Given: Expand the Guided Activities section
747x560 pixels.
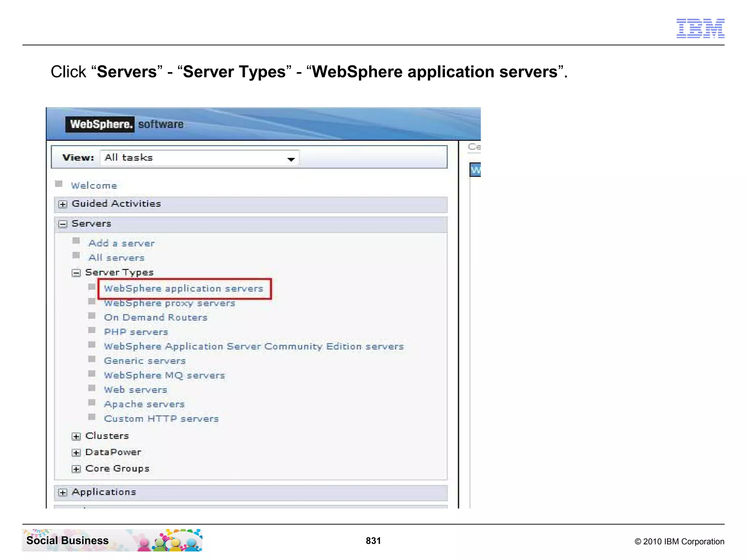Looking at the screenshot, I should click(x=63, y=204).
